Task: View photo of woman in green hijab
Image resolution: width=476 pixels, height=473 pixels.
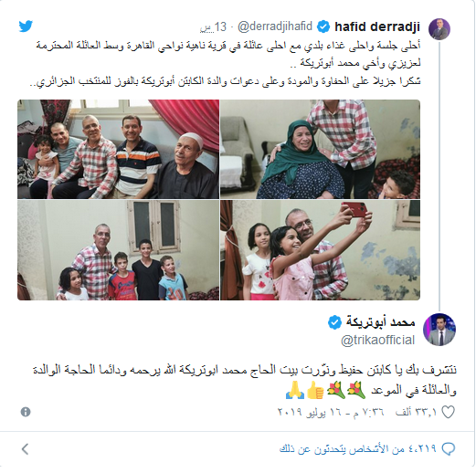Action: click(320, 149)
